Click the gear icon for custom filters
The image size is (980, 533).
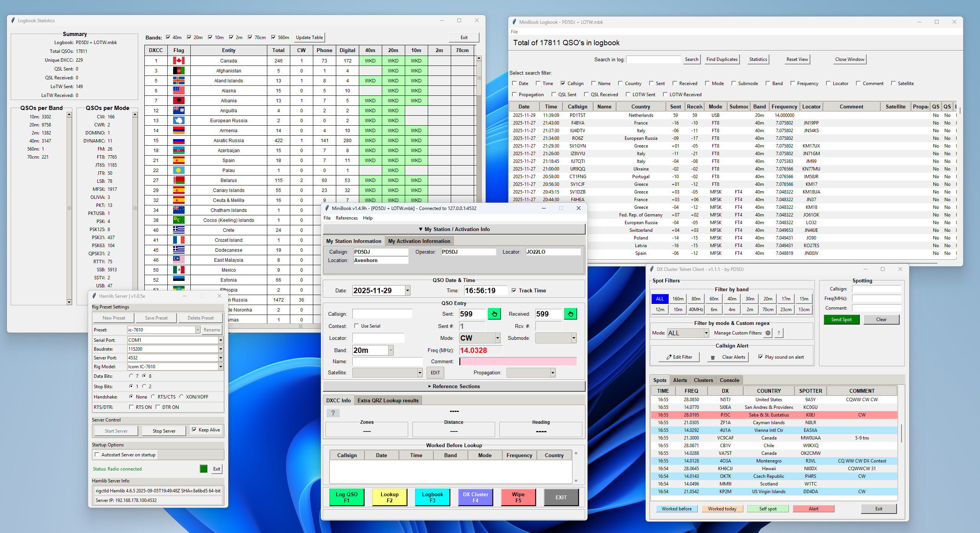(768, 333)
